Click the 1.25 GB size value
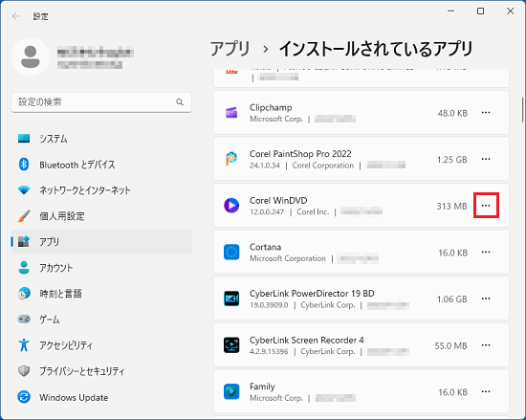The width and height of the screenshot is (526, 420). (451, 160)
